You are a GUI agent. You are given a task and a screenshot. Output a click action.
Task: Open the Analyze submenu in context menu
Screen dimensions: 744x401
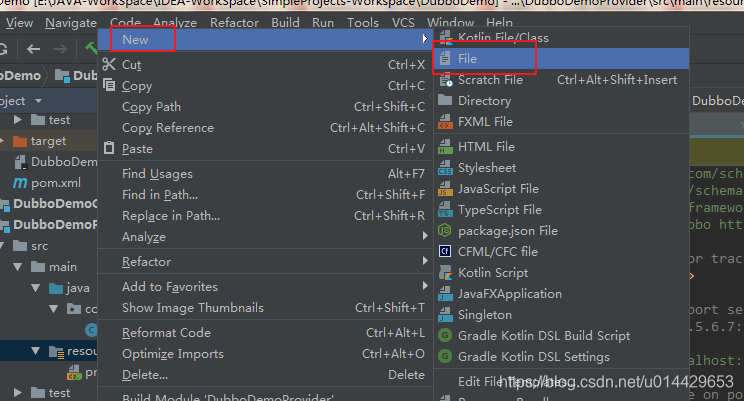click(x=265, y=237)
